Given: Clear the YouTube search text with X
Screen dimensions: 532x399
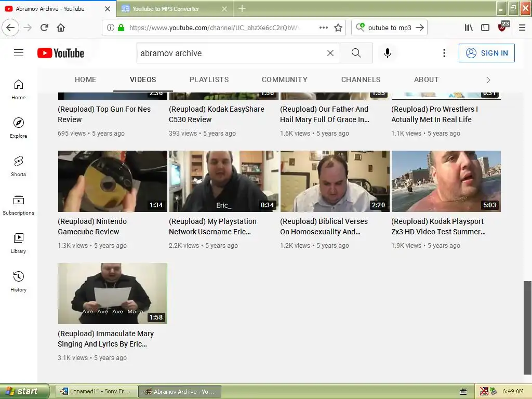Looking at the screenshot, I should coord(330,53).
